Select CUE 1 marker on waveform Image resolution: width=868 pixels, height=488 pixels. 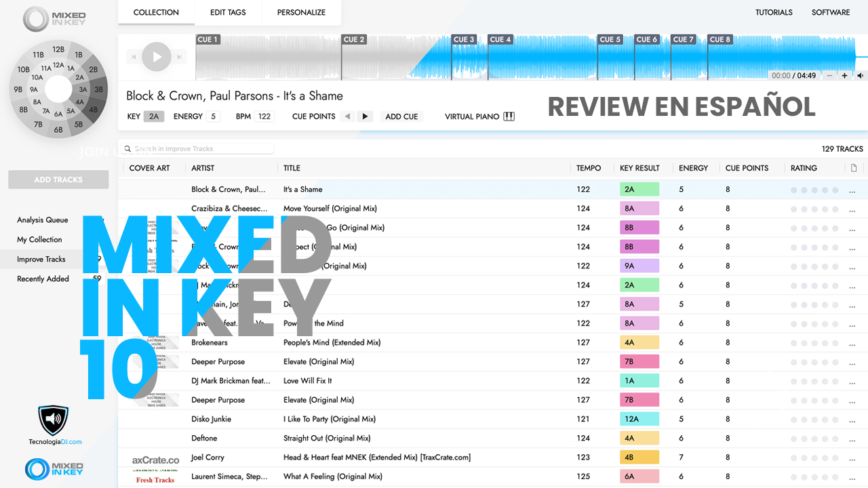coord(208,39)
